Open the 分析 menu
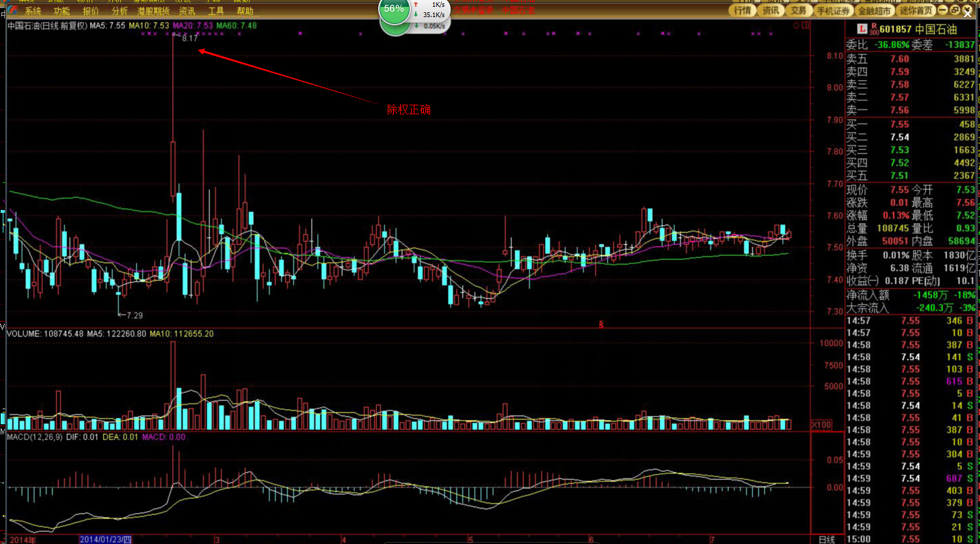Viewport: 980px width, 544px height. (x=119, y=11)
